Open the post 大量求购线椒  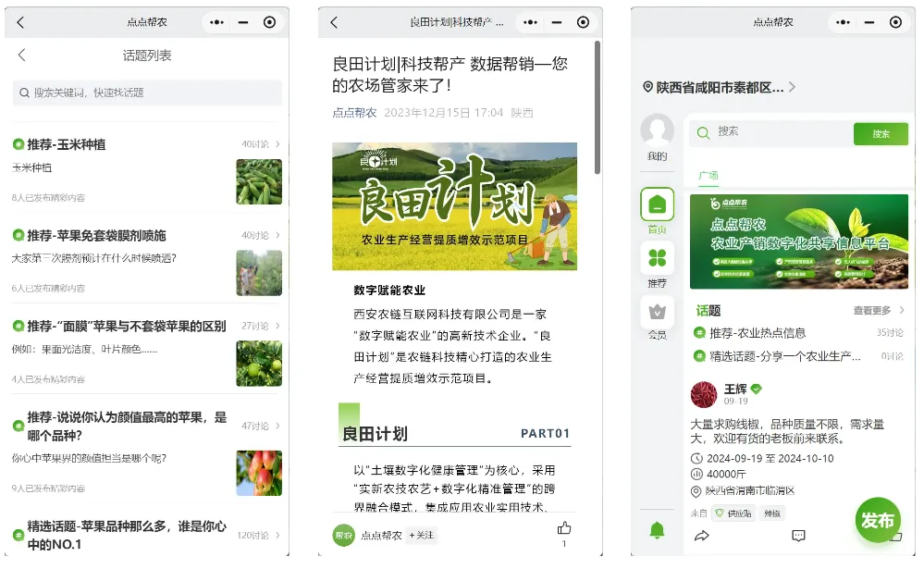click(x=787, y=432)
